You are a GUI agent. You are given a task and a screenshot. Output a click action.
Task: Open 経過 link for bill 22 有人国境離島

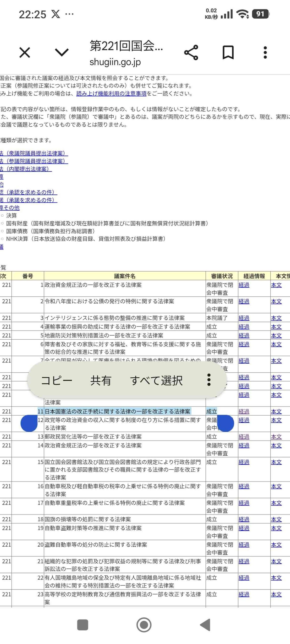tap(244, 578)
